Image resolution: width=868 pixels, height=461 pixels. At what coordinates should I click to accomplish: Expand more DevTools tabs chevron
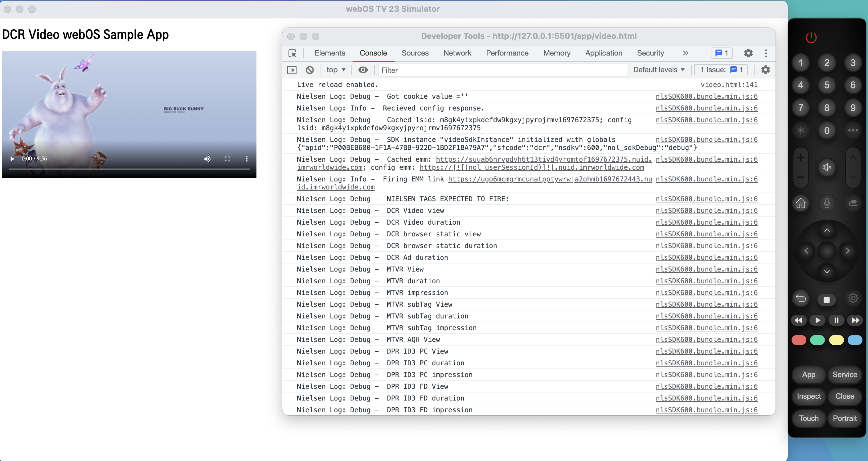click(x=686, y=53)
